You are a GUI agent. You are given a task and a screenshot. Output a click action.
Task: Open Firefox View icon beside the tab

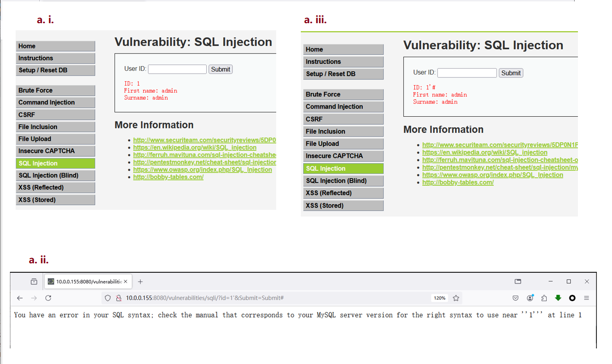coord(34,281)
